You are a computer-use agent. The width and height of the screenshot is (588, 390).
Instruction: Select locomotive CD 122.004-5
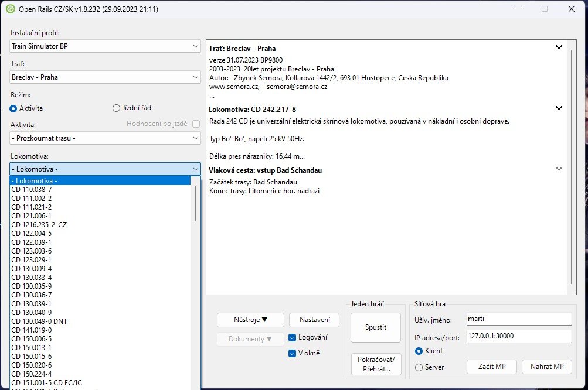pyautogui.click(x=100, y=234)
